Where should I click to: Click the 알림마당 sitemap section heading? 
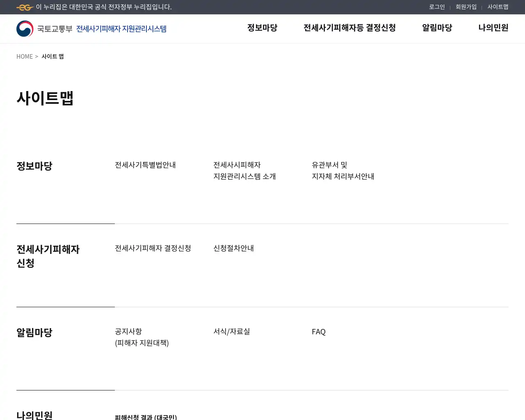34,333
